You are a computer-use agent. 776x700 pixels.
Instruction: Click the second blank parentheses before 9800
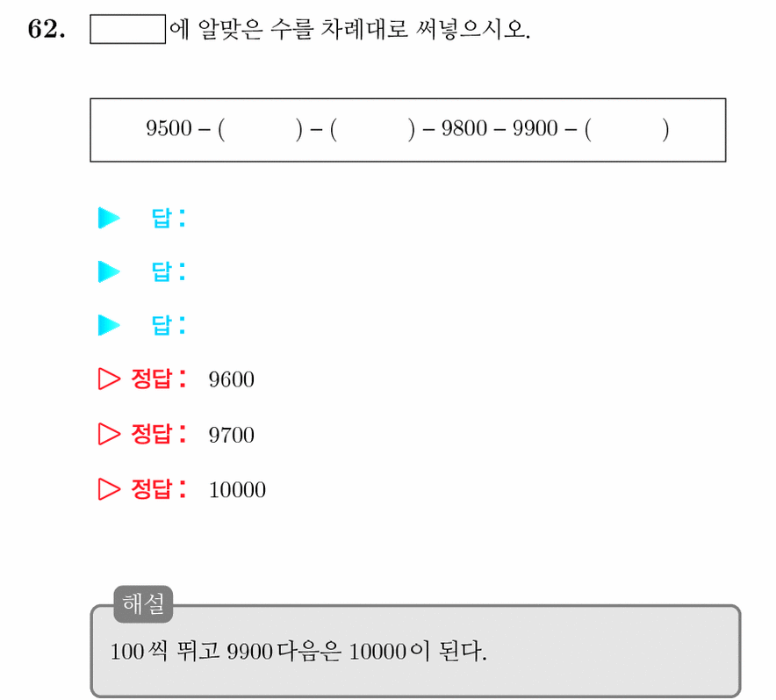372,130
